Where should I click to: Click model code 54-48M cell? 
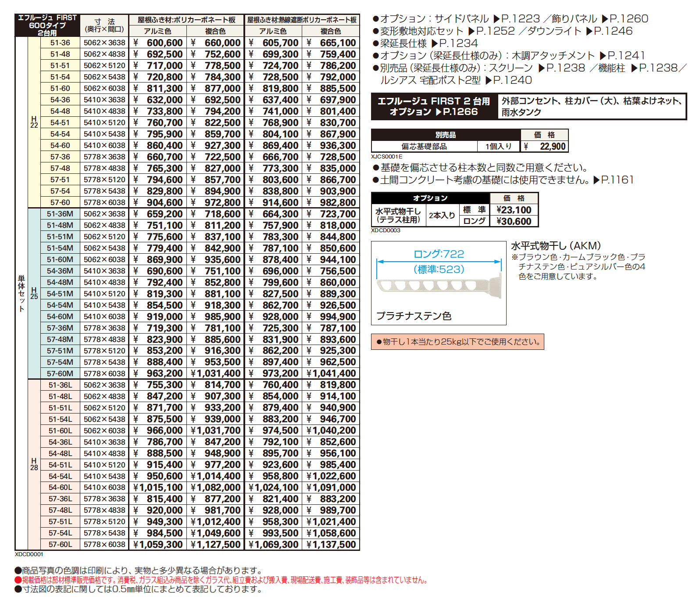(x=60, y=282)
